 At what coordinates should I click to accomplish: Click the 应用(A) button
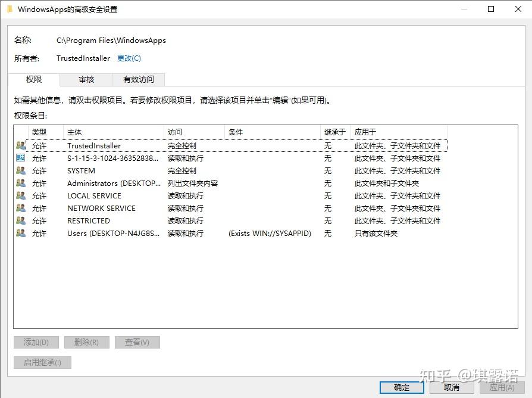click(502, 387)
